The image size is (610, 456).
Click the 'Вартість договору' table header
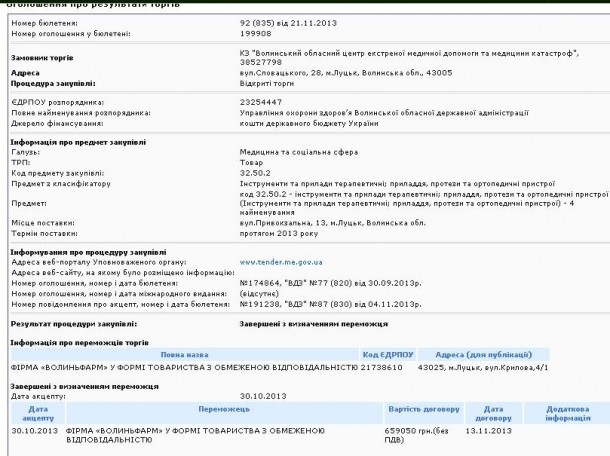[424, 413]
